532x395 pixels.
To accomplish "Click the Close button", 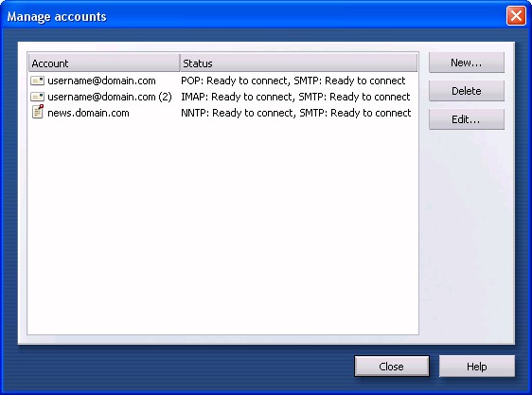I will tap(392, 367).
